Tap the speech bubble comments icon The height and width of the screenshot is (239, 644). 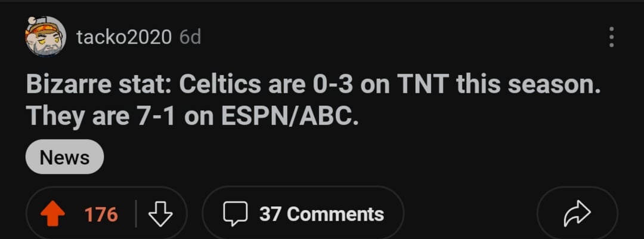click(x=234, y=215)
